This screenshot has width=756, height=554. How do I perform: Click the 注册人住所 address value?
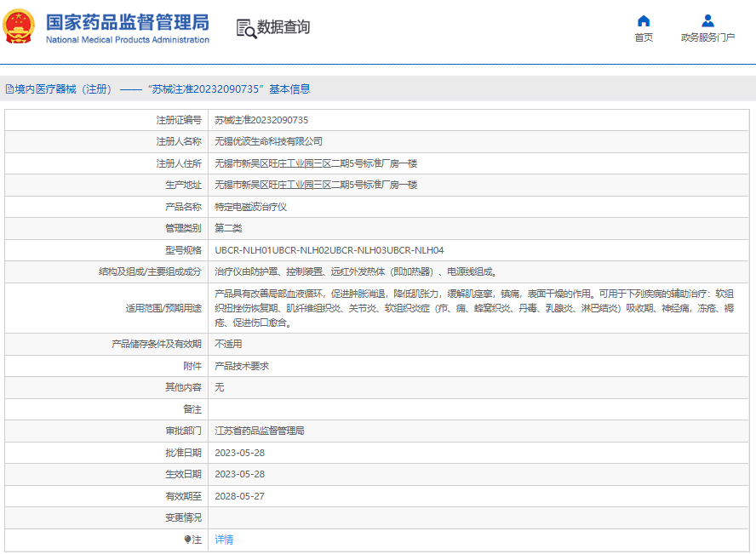[316, 163]
